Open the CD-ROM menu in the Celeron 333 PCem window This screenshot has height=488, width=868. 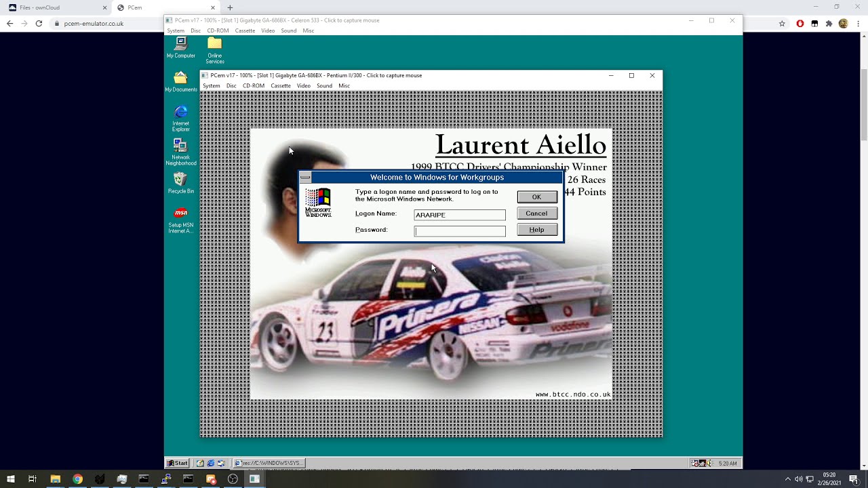[218, 30]
